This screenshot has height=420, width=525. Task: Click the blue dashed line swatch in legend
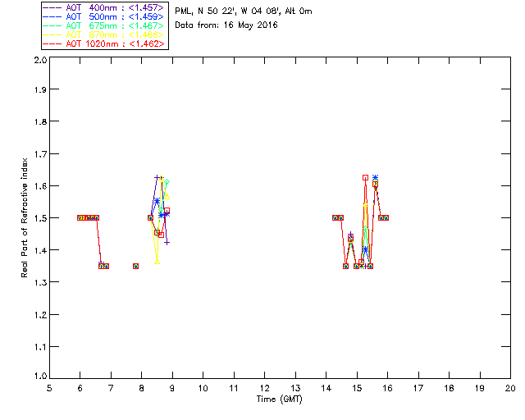pyautogui.click(x=52, y=16)
